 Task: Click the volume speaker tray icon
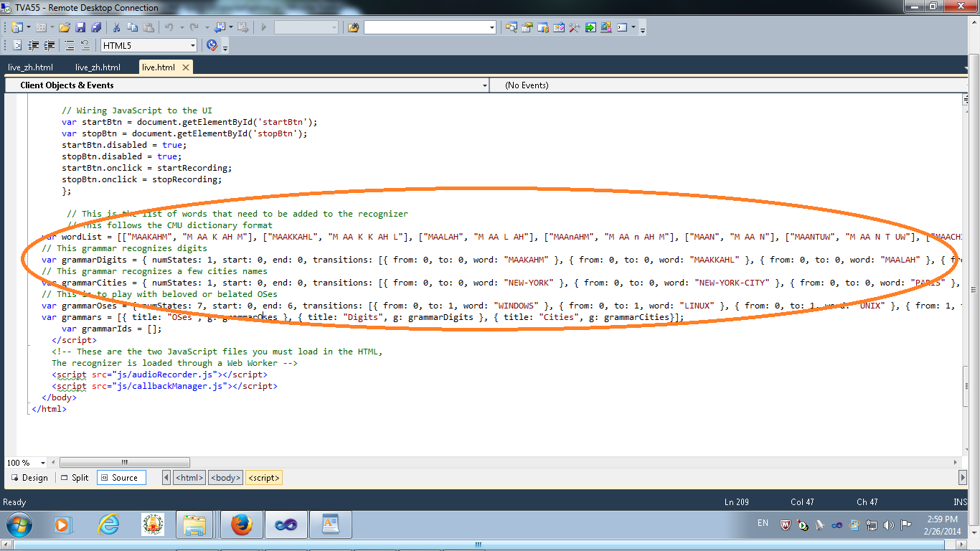889,525
